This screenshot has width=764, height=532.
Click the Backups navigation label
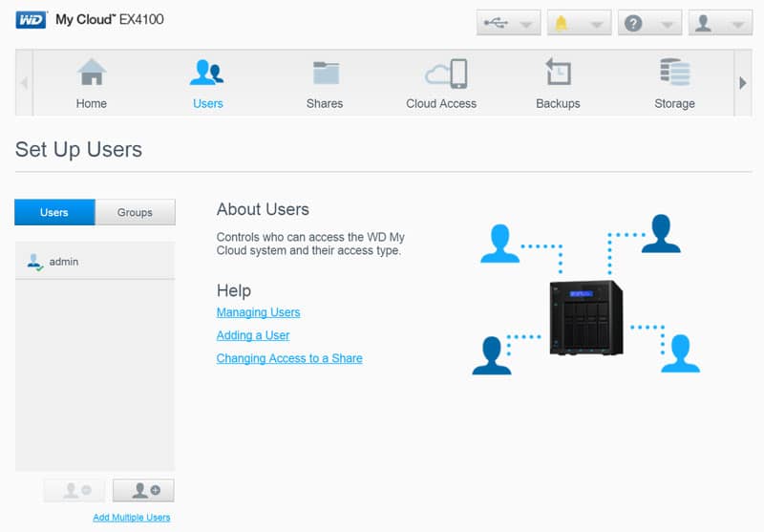pyautogui.click(x=558, y=104)
